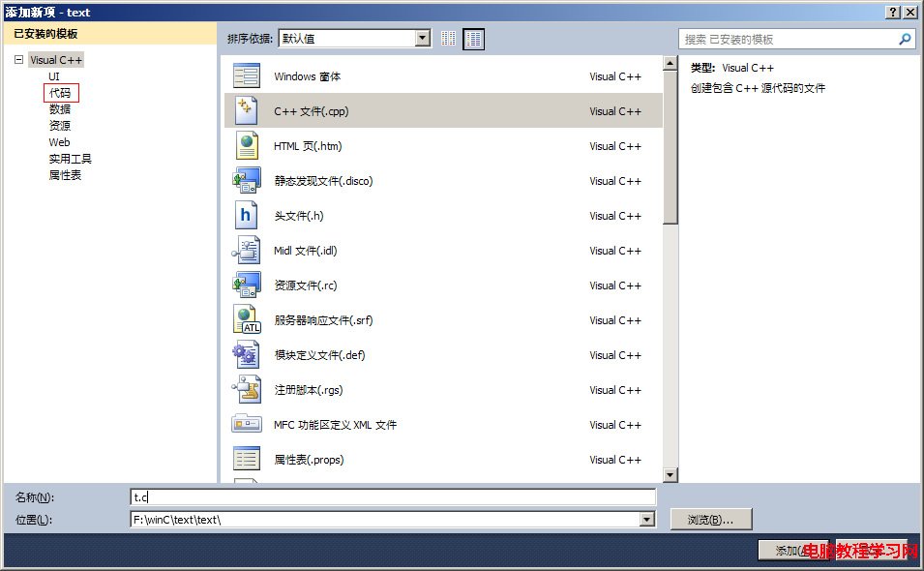Click the template list scrollbar thumb

click(670, 147)
